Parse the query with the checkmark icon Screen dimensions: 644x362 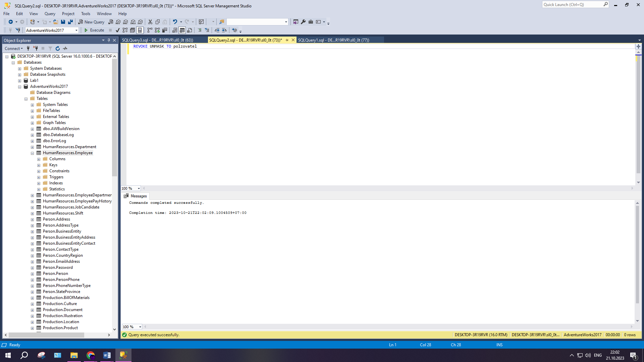(117, 30)
